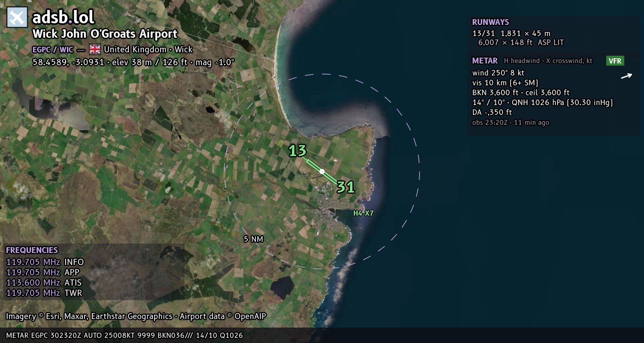The width and height of the screenshot is (644, 343).
Task: Click the runway 13/31 strip on the map
Action: point(322,171)
